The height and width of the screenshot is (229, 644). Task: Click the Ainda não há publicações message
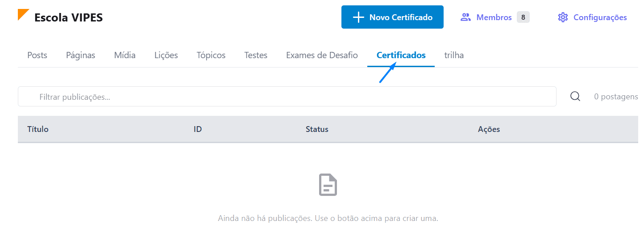pyautogui.click(x=328, y=219)
